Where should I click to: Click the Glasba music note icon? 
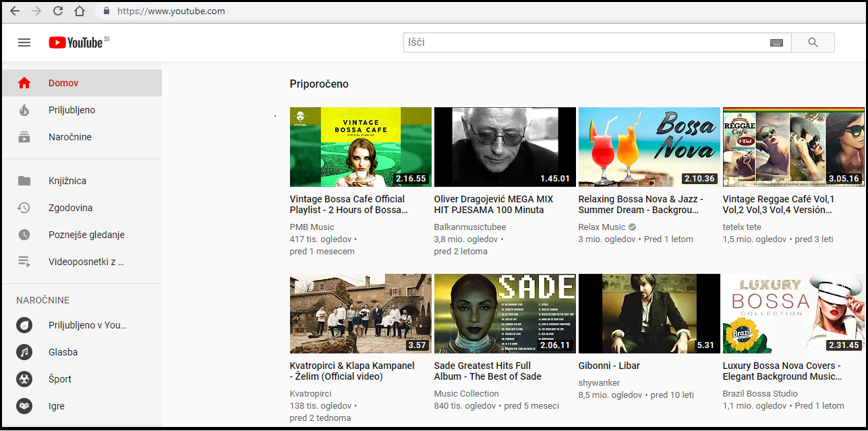click(24, 352)
